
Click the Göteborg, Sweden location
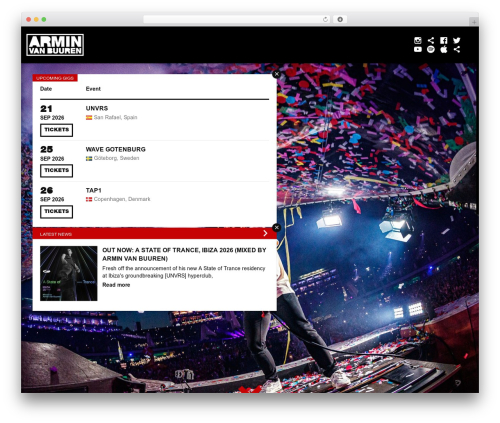[x=116, y=158]
